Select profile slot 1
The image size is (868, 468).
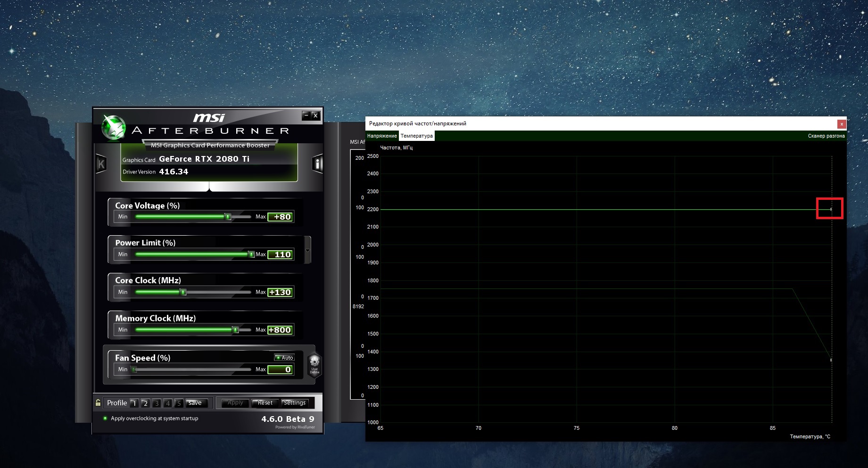click(x=134, y=403)
